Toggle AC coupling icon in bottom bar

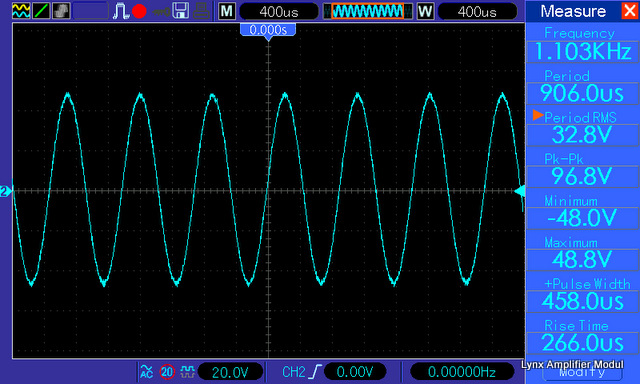tap(146, 372)
